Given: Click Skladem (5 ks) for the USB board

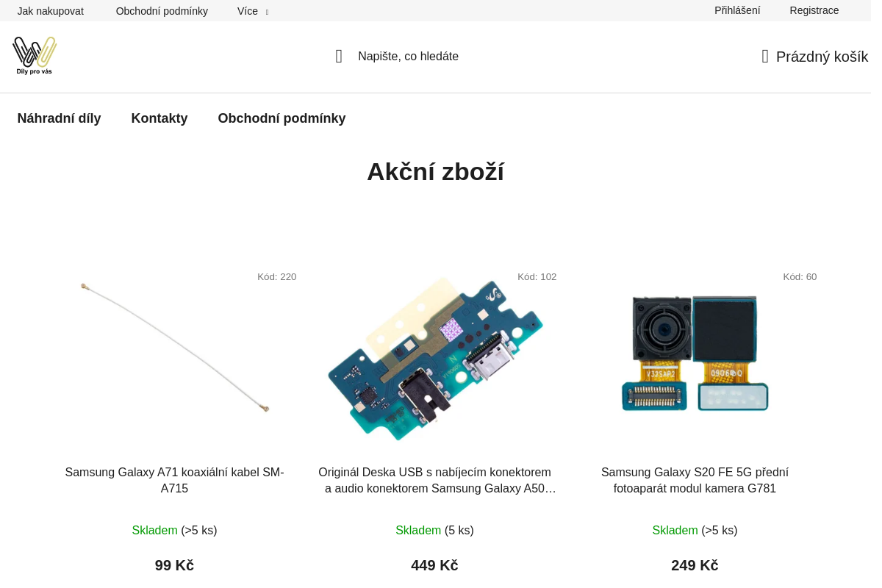Looking at the screenshot, I should coord(435,531).
